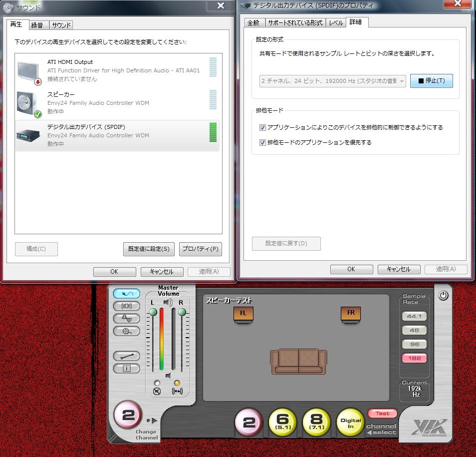Click the power icon in the VIA panel
Image resolution: width=476 pixels, height=457 pixels.
point(443,295)
